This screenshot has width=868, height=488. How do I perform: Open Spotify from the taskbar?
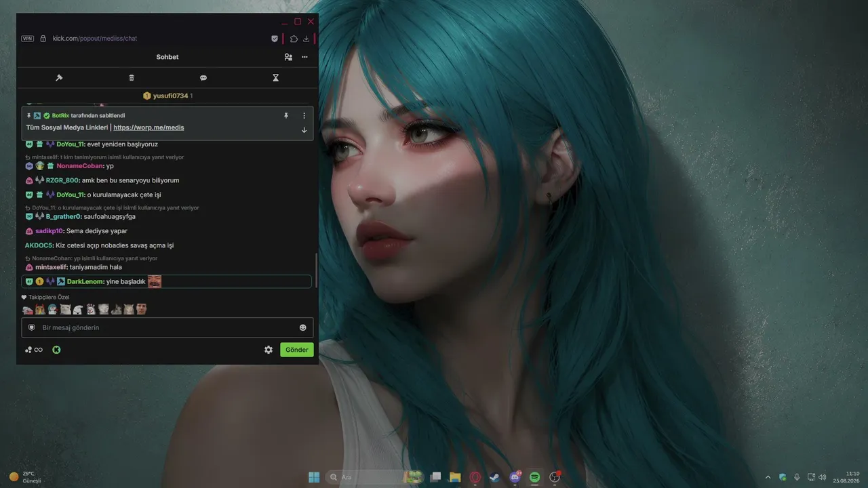(x=534, y=477)
